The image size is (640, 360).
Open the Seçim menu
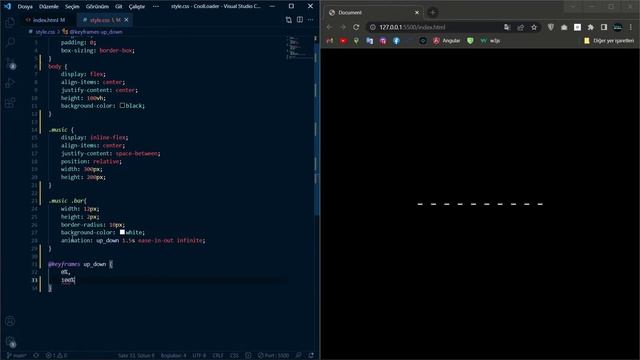72,7
